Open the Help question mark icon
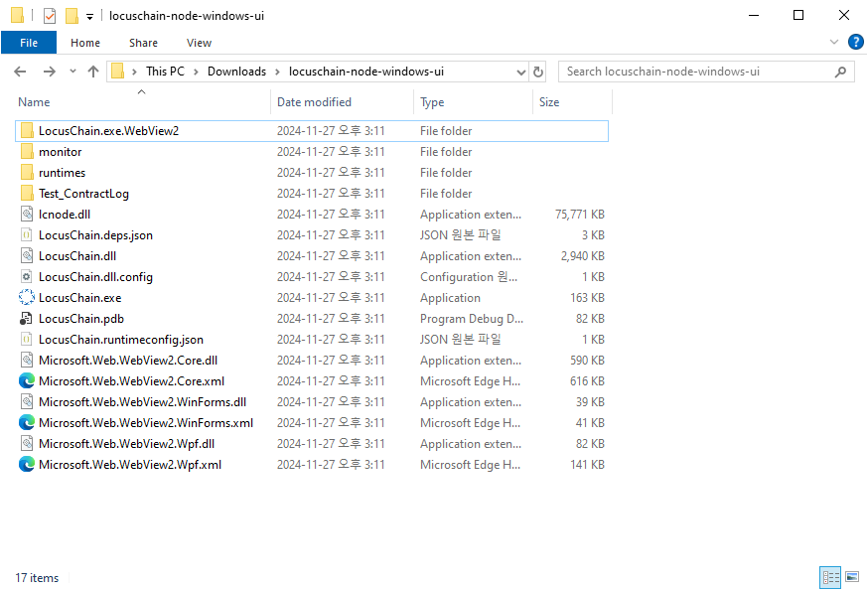Screen dimensions: 868x590 (855, 42)
